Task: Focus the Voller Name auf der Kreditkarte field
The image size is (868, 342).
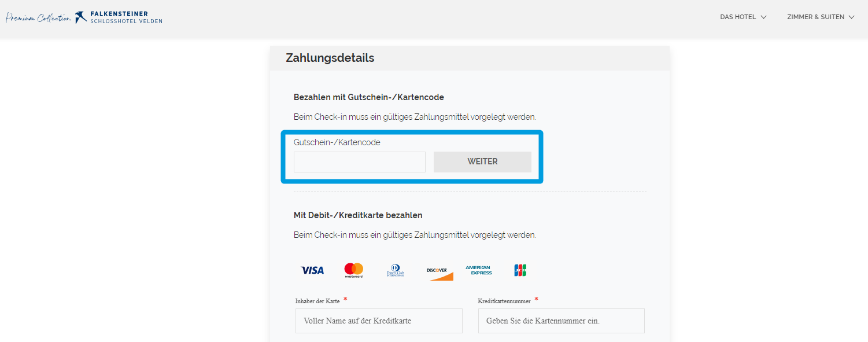Action: [x=379, y=321]
